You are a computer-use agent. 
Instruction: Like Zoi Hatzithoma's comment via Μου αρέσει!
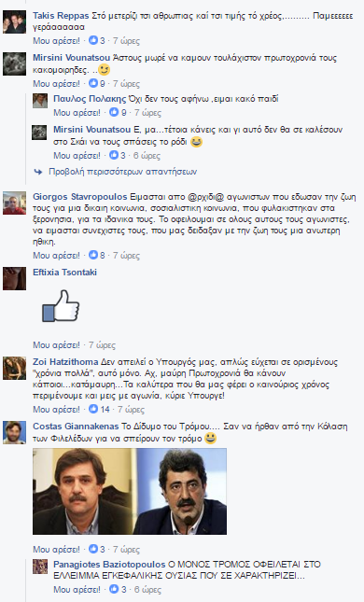click(x=56, y=410)
